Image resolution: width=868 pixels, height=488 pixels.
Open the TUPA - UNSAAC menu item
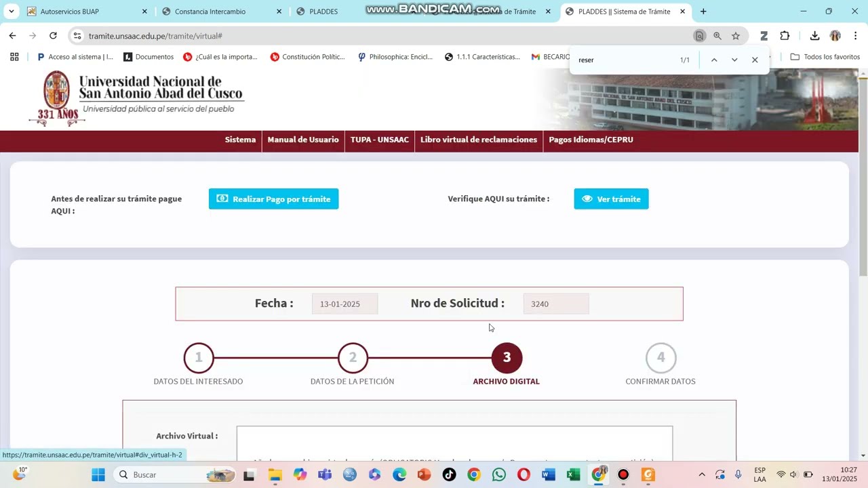tap(380, 140)
